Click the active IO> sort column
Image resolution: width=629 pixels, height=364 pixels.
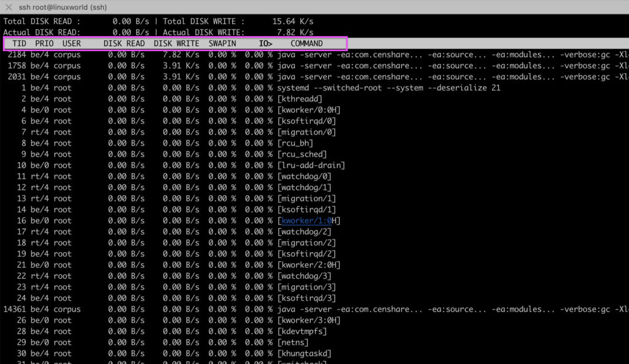[265, 43]
